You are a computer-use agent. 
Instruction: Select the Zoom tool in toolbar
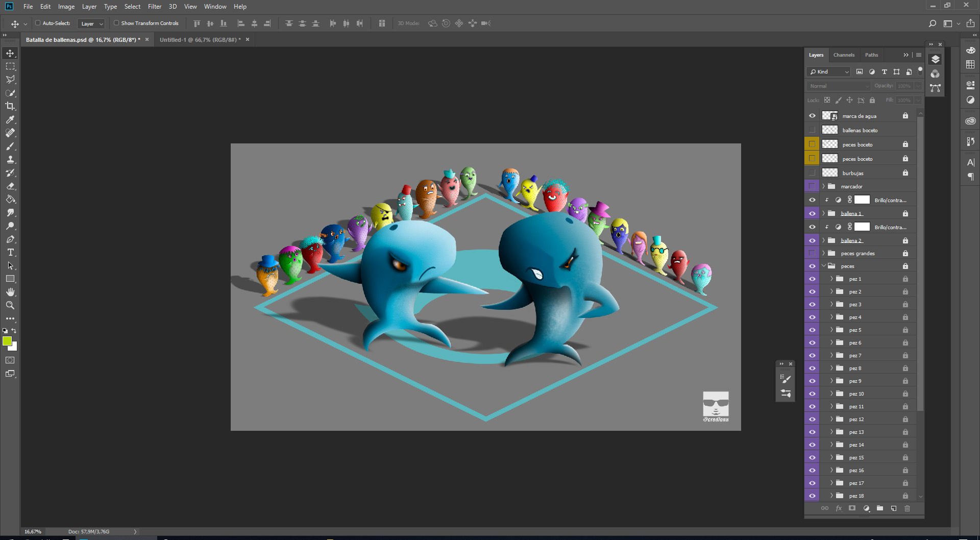pyautogui.click(x=10, y=305)
